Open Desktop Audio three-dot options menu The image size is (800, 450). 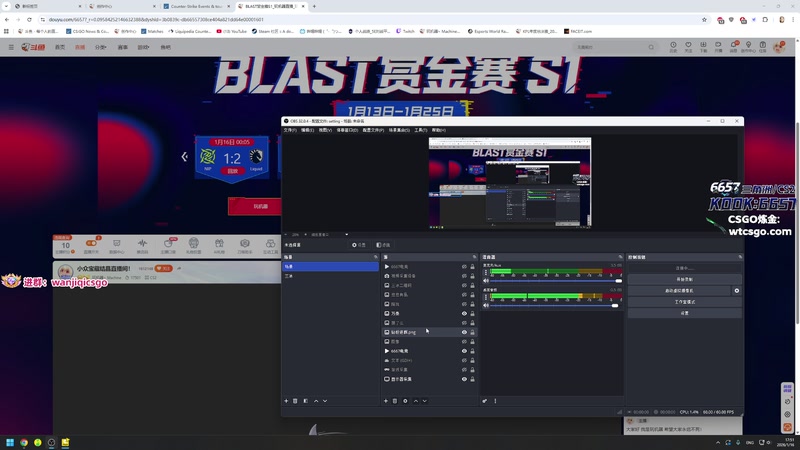pyautogui.click(x=486, y=297)
